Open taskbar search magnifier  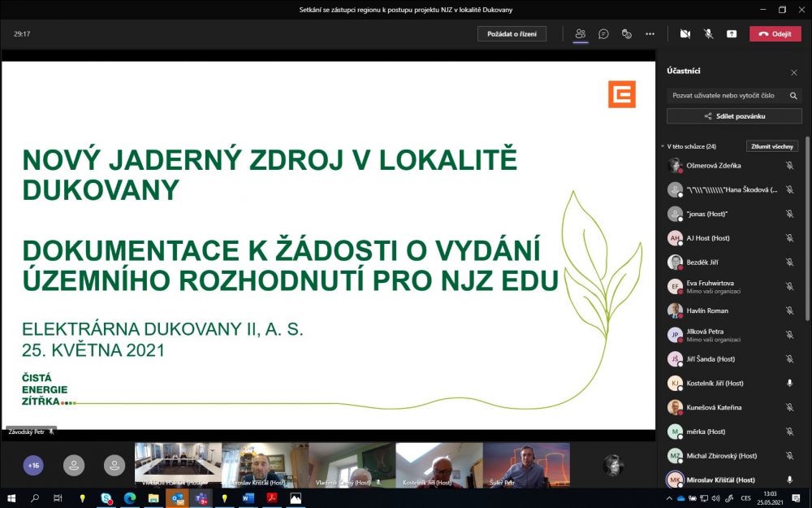coord(35,498)
